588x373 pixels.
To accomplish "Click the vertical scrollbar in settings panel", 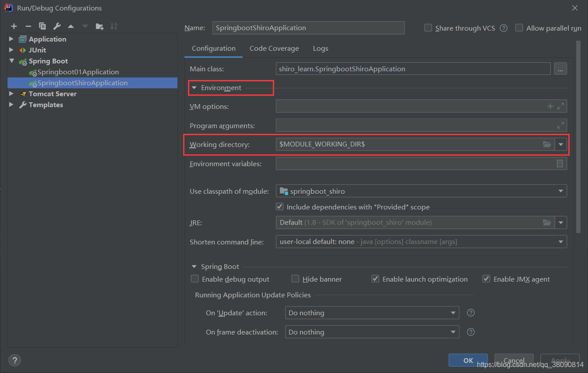I will tap(578, 136).
